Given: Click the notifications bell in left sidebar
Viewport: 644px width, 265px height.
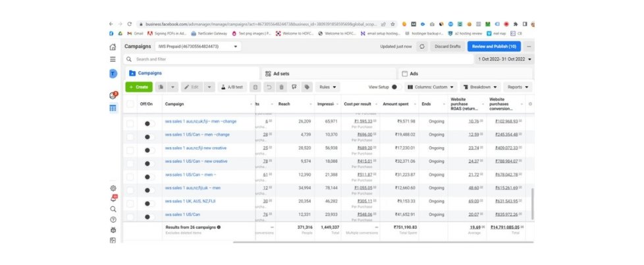Looking at the screenshot, I should pyautogui.click(x=113, y=198).
